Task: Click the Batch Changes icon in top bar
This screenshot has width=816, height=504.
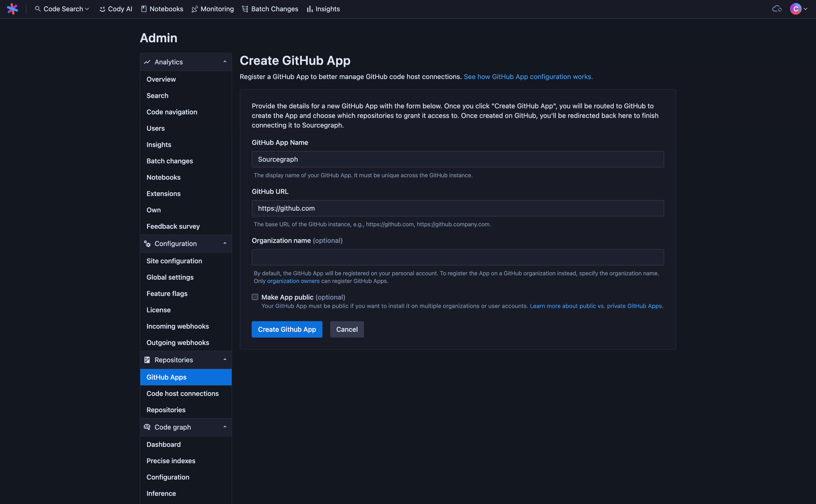Action: 245,9
